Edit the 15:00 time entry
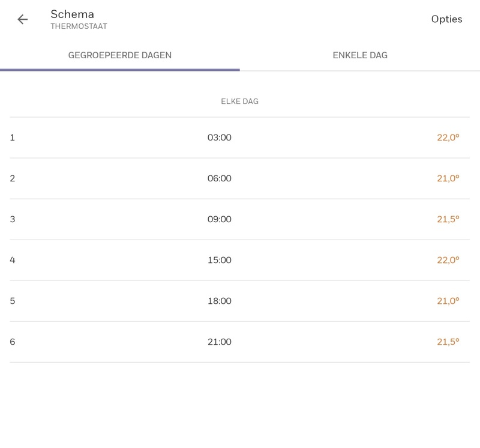 pos(219,260)
